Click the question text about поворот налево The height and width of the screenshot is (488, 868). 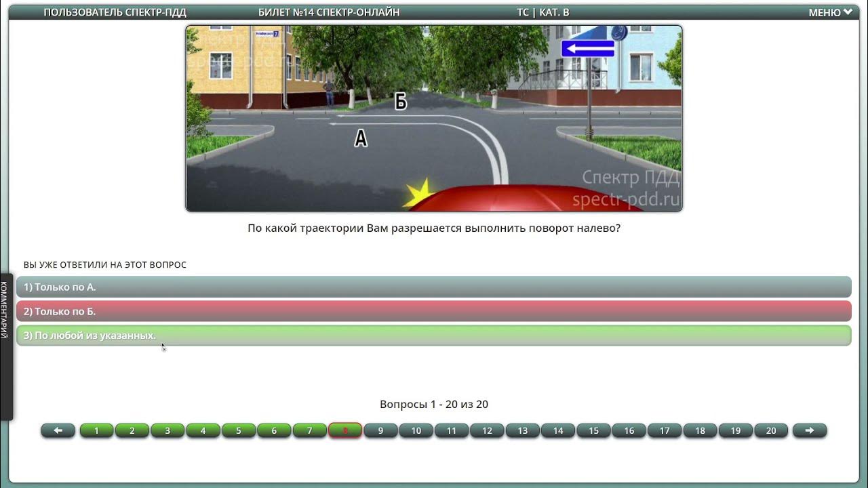coord(434,228)
